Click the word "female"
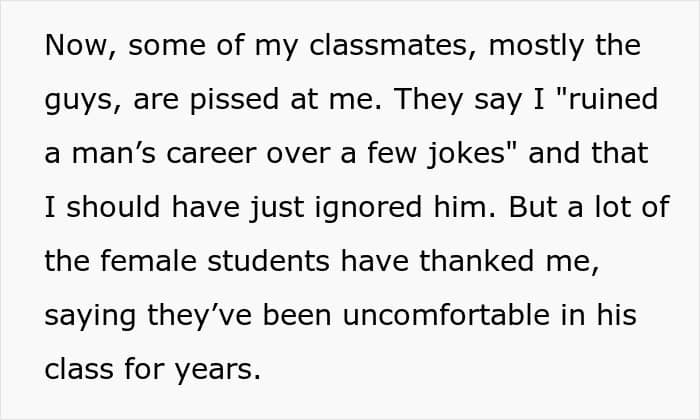This screenshot has height=420, width=700. pos(148,261)
